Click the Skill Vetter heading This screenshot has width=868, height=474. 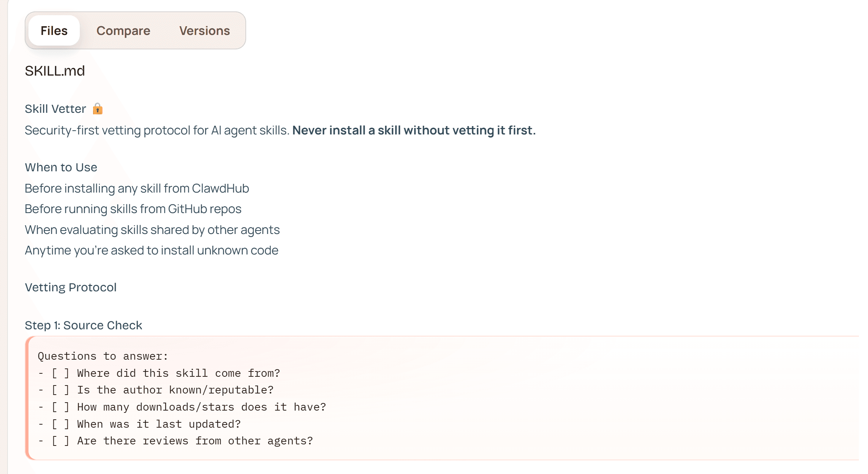click(x=55, y=109)
